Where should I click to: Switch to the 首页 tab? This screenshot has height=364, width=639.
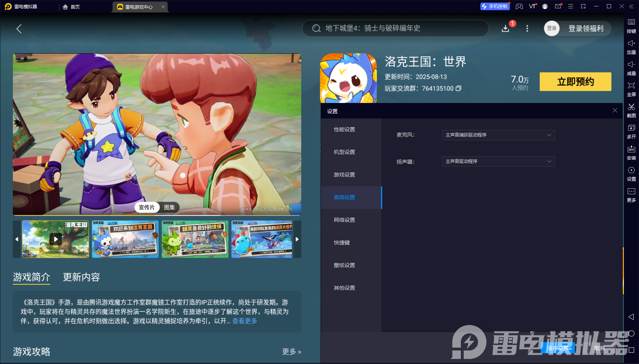coord(71,7)
